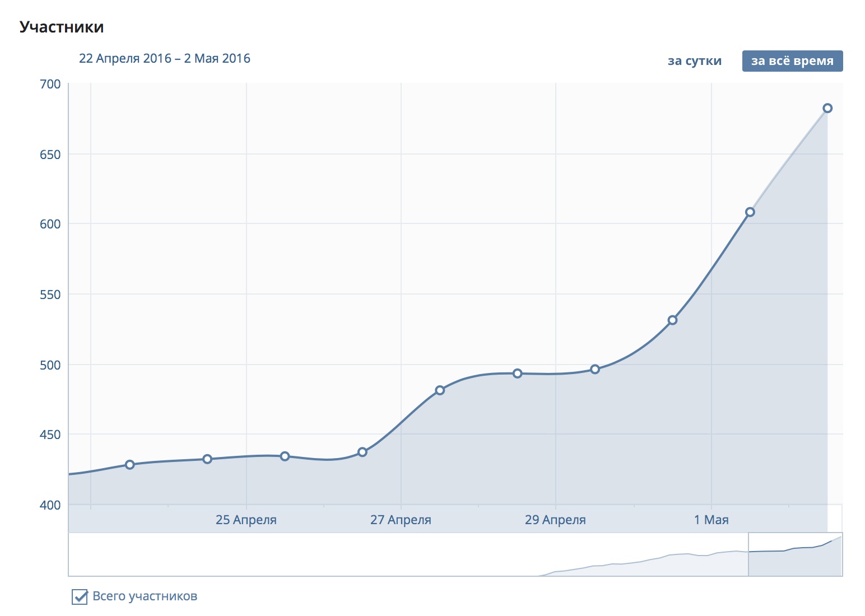Click the '29 Апреля' axis label
Viewport: 865px width, 616px height.
555,520
